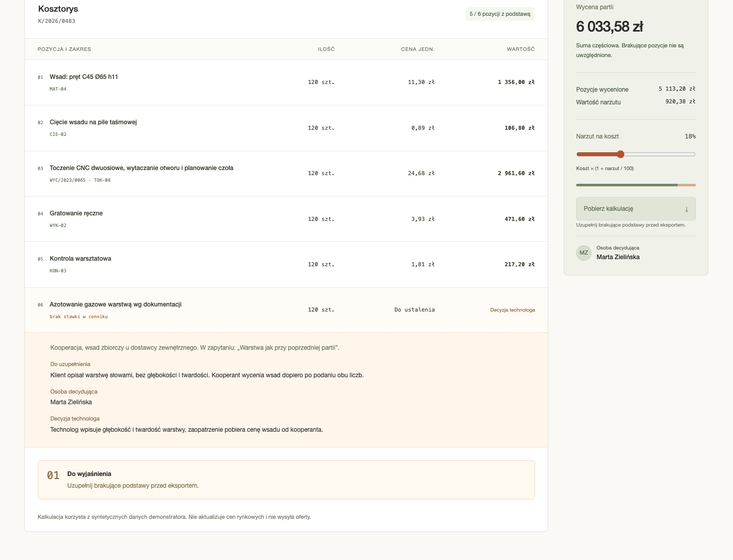Click the 5 / 6 pozycji z podstawą badge
This screenshot has width=733, height=560.
[x=500, y=14]
